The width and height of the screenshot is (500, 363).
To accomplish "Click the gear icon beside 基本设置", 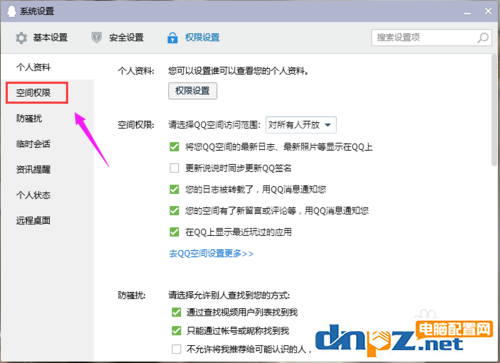I will click(x=21, y=38).
